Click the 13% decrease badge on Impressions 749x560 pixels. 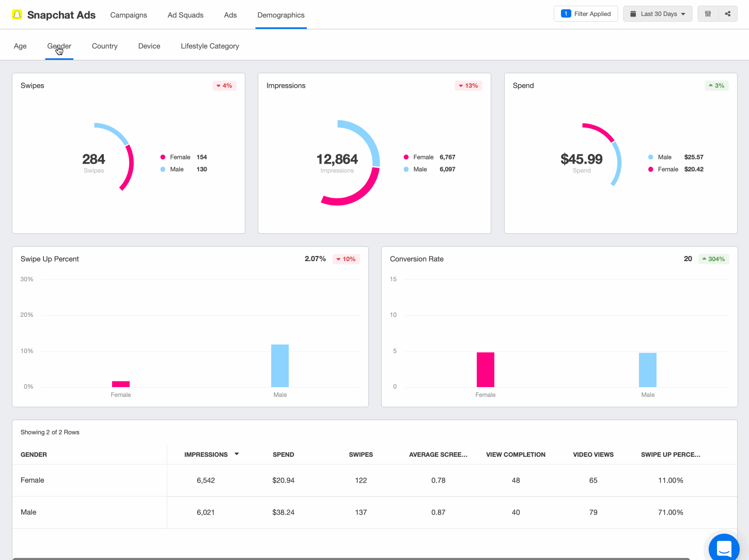coord(469,85)
